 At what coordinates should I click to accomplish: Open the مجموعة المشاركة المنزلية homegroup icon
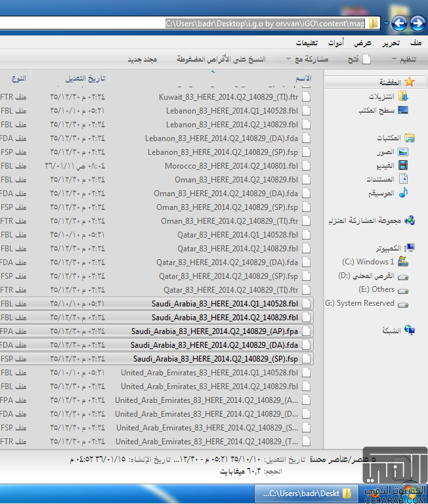click(410, 220)
